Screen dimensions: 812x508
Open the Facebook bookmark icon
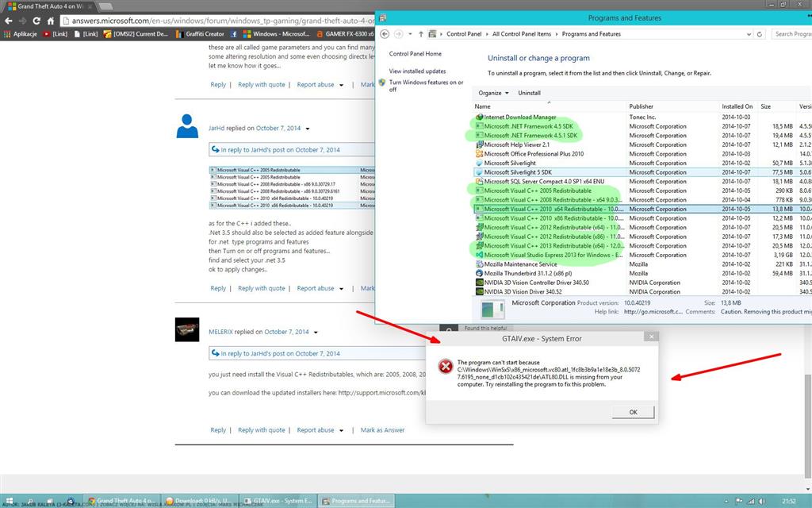(234, 33)
